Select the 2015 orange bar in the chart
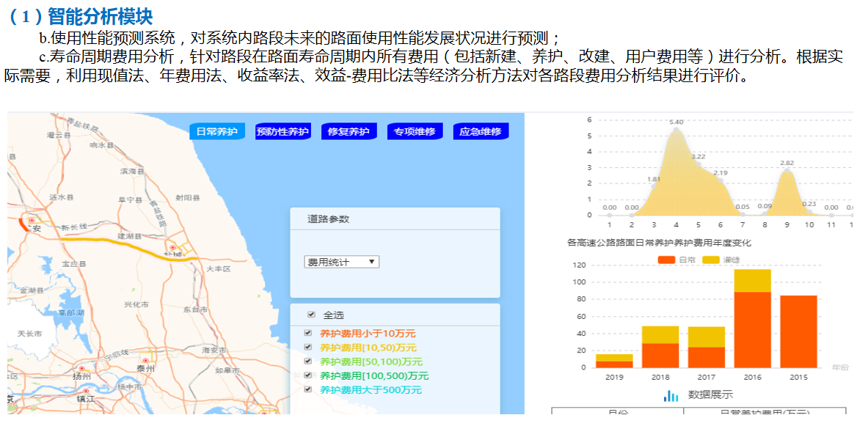868x426 pixels. 799,330
